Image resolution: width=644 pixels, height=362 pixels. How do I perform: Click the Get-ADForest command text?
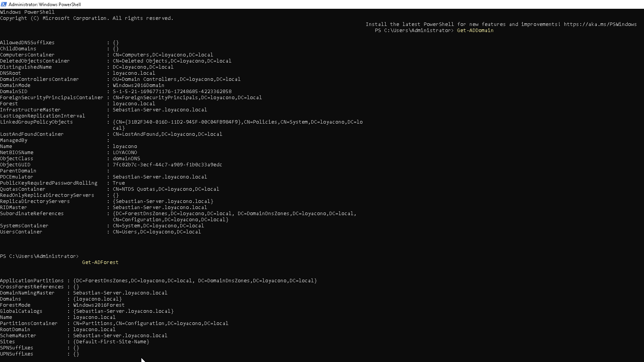tap(100, 262)
